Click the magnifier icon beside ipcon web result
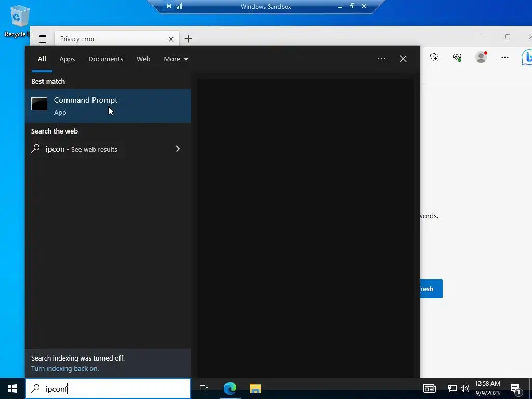The image size is (532, 399). click(x=36, y=149)
